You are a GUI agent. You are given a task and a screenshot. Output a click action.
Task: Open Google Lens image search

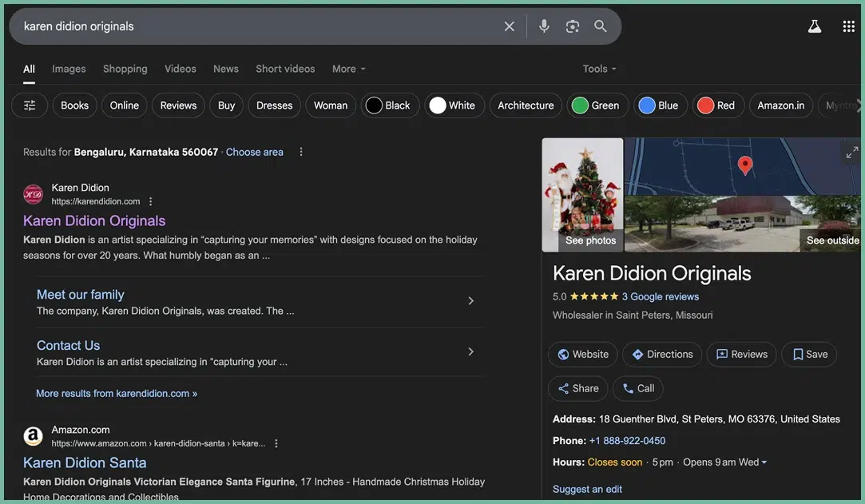pos(572,26)
